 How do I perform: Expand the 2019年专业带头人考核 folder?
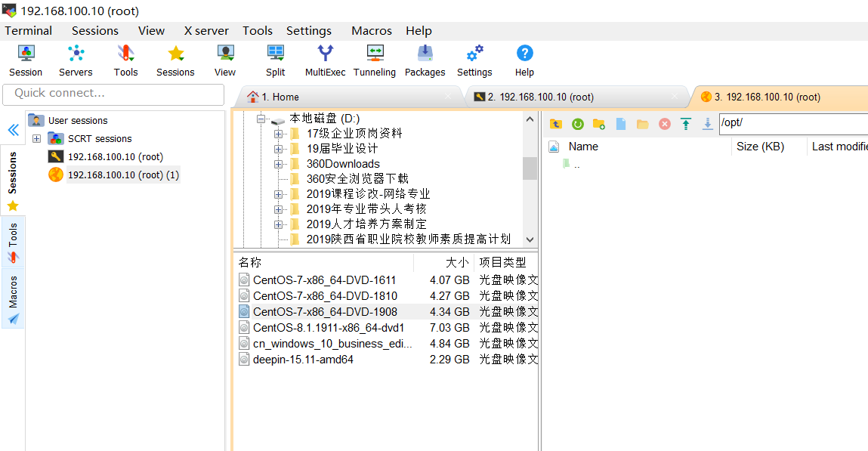pos(279,209)
